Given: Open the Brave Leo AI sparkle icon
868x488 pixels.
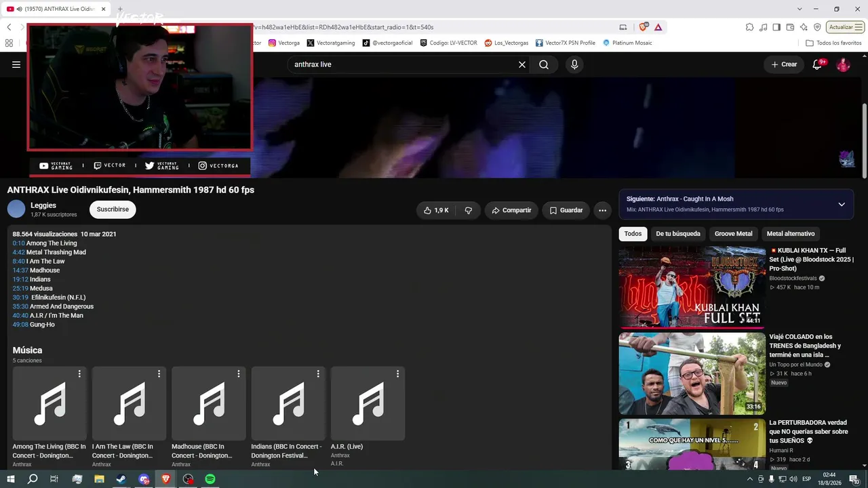Looking at the screenshot, I should pos(804,27).
